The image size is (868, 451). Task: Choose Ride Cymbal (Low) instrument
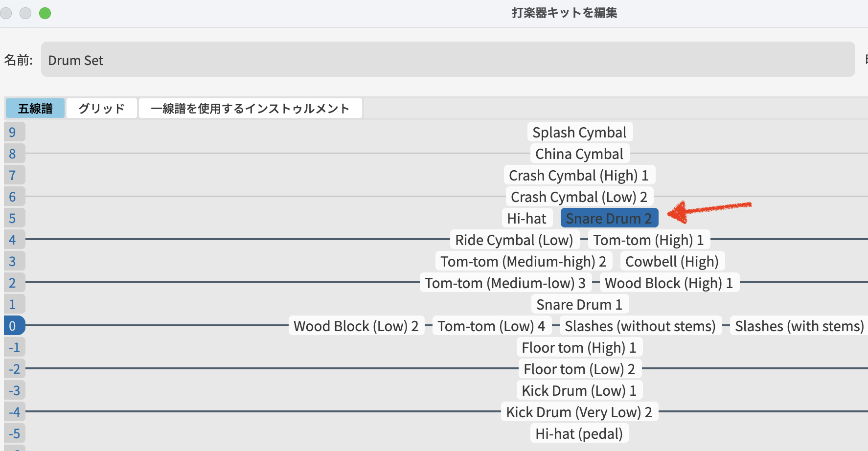click(514, 240)
